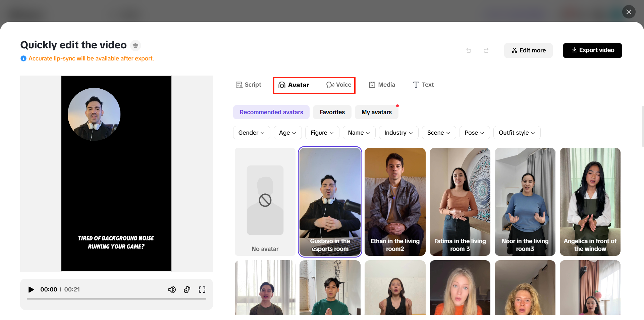The image size is (644, 320).
Task: Mute the video preview volume
Action: [172, 289]
